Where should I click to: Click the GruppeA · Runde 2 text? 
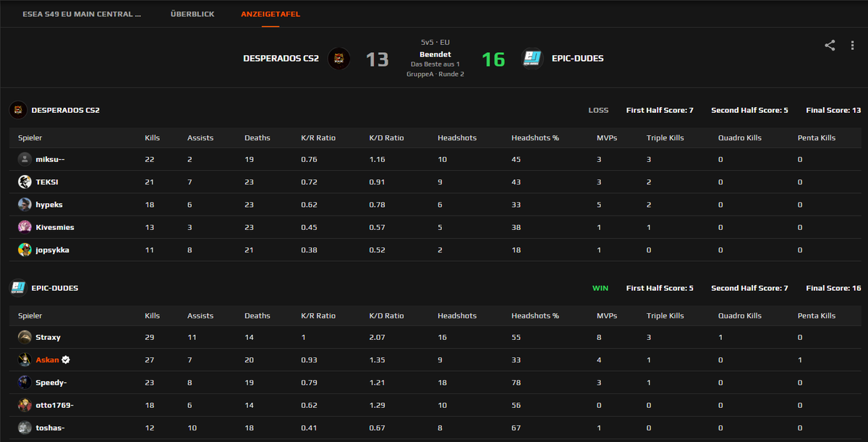435,74
